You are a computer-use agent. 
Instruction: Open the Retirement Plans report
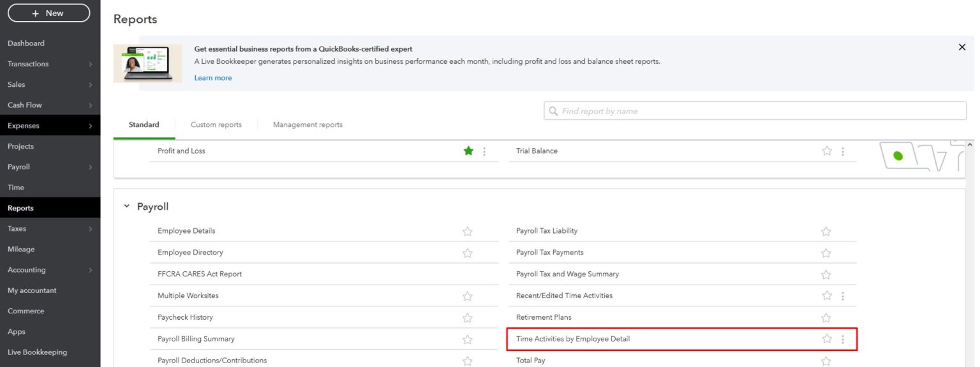point(544,317)
